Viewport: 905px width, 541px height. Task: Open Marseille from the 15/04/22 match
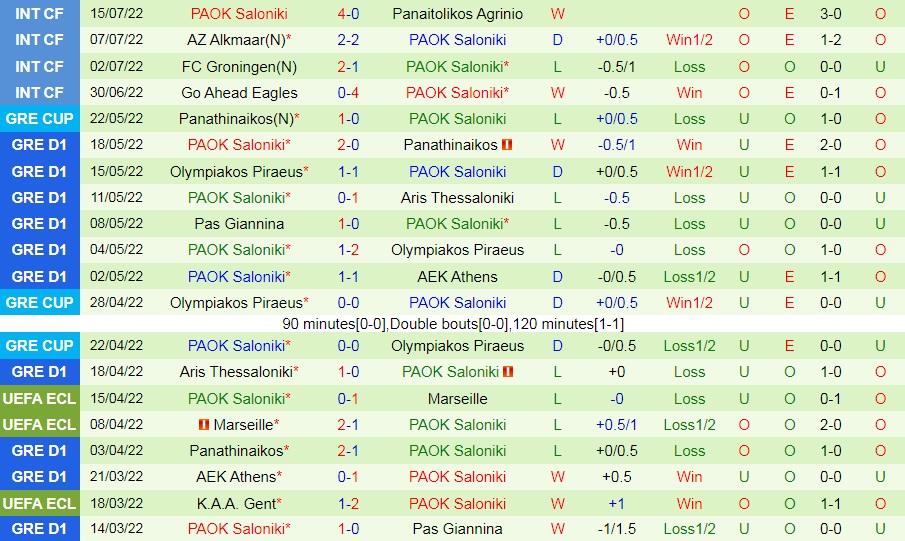tap(457, 398)
